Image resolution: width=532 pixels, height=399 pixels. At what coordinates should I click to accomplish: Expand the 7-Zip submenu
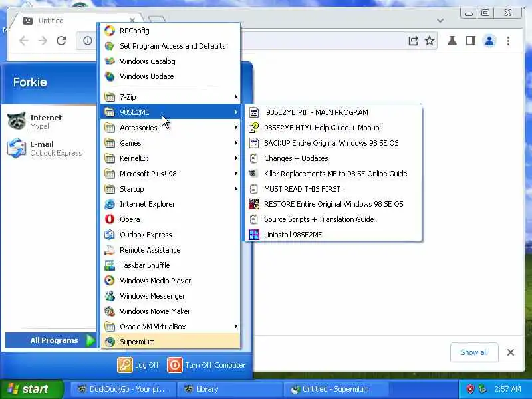[170, 97]
